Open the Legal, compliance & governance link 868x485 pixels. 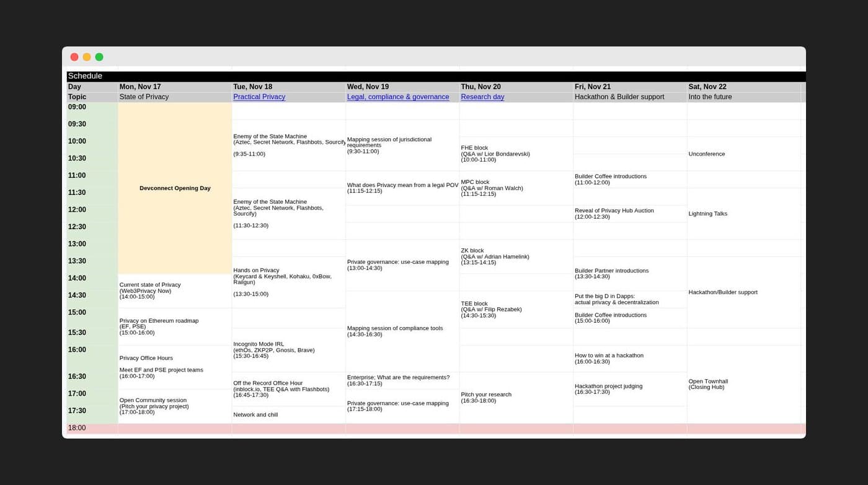(397, 97)
